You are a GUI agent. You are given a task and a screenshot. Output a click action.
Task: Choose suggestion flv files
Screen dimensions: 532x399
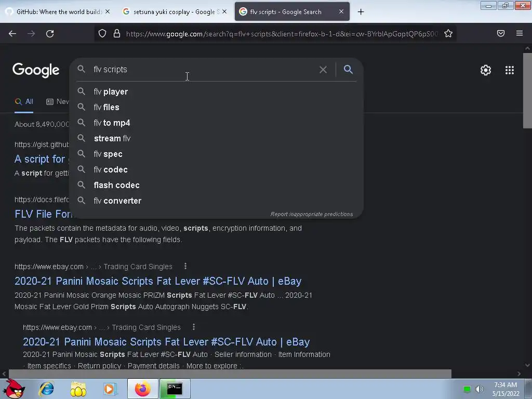coord(216,107)
